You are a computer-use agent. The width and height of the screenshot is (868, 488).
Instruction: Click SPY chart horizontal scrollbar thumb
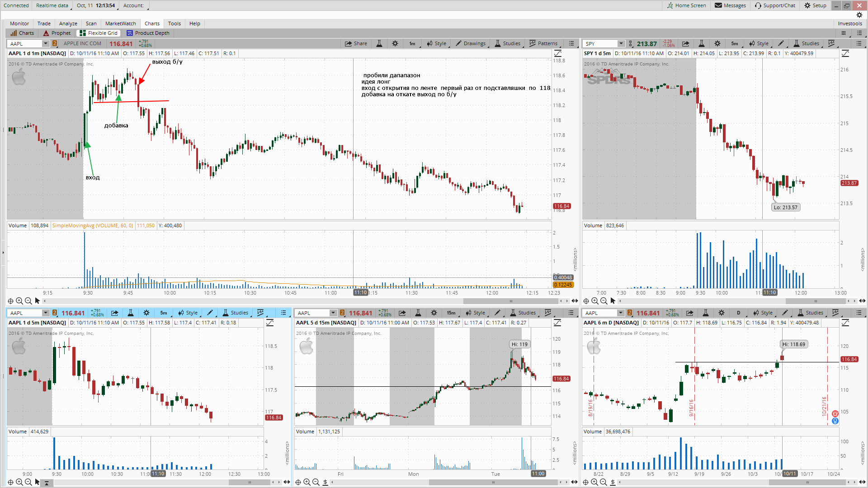pos(816,301)
